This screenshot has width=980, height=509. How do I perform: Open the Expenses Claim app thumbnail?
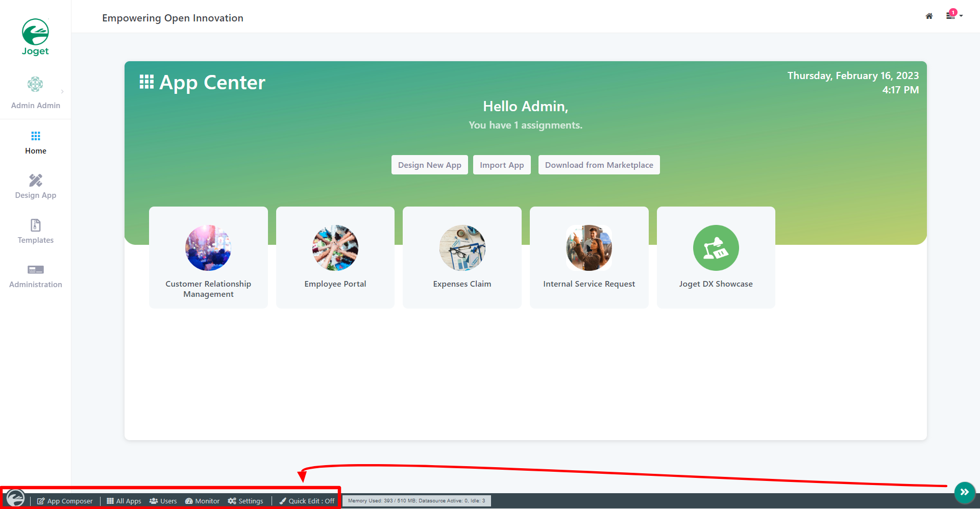click(x=462, y=248)
